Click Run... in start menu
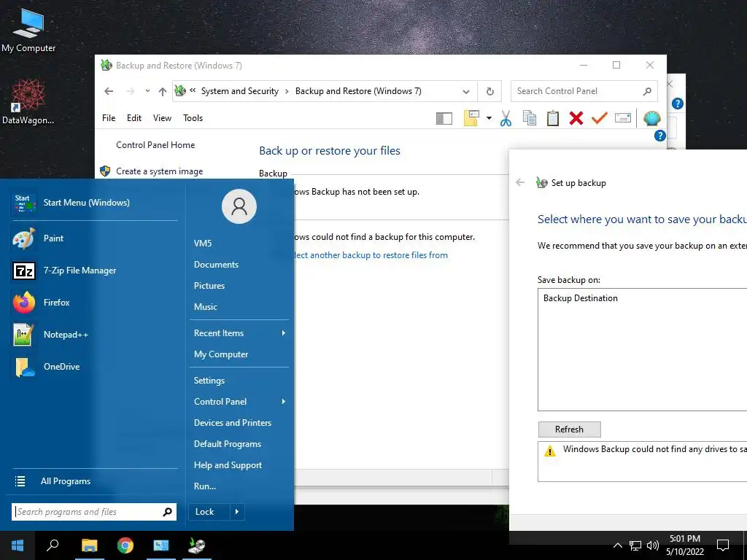Screen dimensions: 747x560 (x=205, y=486)
